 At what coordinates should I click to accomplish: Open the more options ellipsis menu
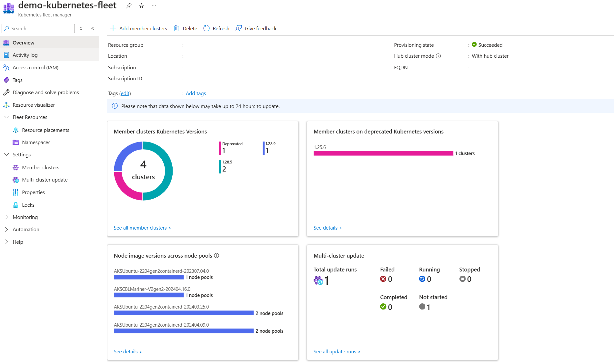[154, 6]
